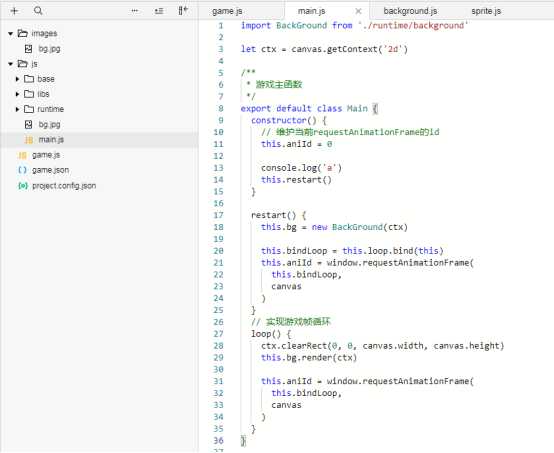Click 'restart()' method definition on line 17
The height and width of the screenshot is (453, 554).
click(x=273, y=215)
